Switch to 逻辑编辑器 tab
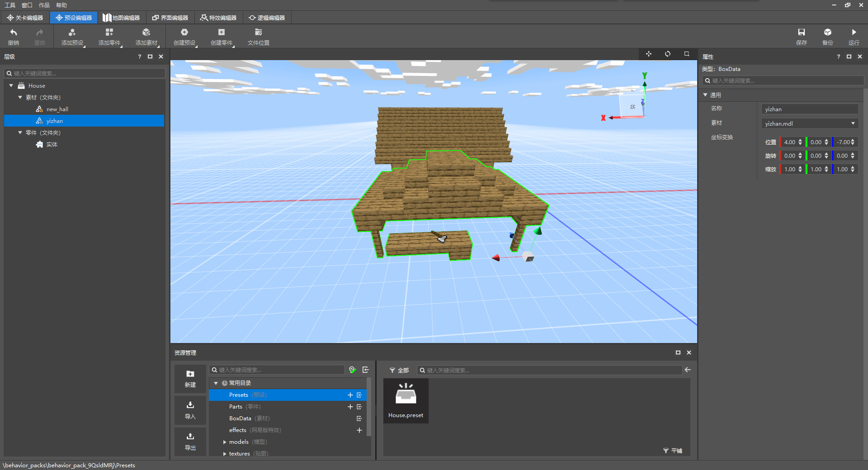The width and height of the screenshot is (868, 470). click(x=267, y=18)
